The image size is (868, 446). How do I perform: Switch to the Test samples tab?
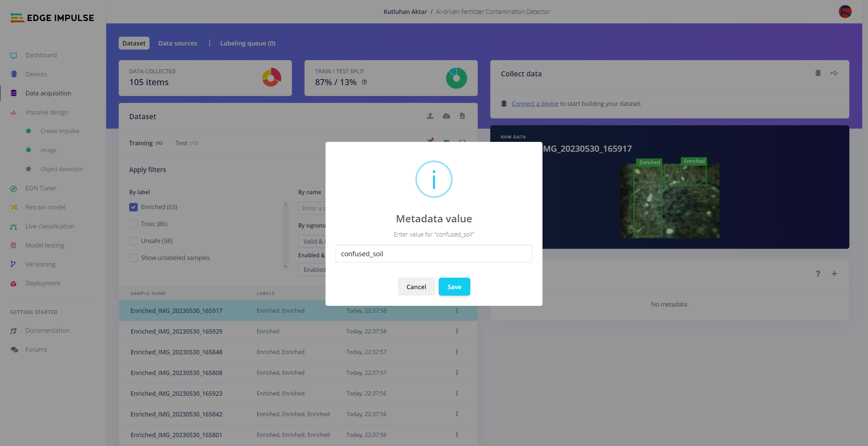(x=186, y=143)
